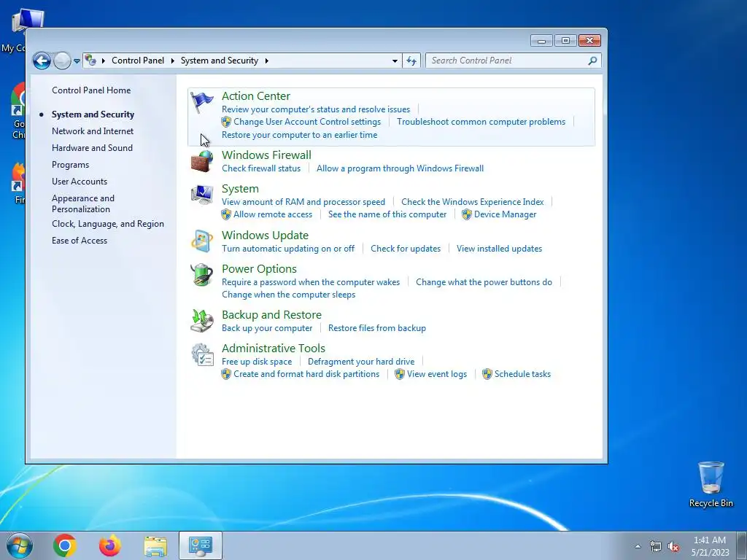Click Check the Windows Experience Index
747x560 pixels.
click(472, 202)
